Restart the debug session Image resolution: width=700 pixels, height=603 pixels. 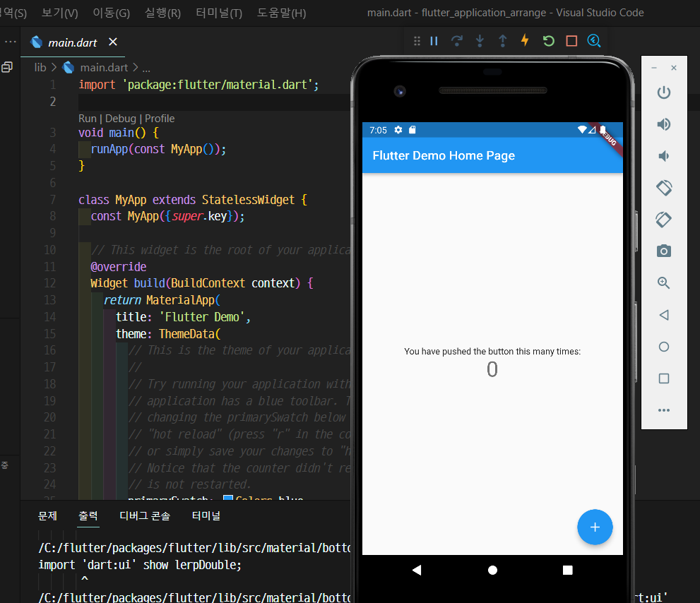(549, 41)
